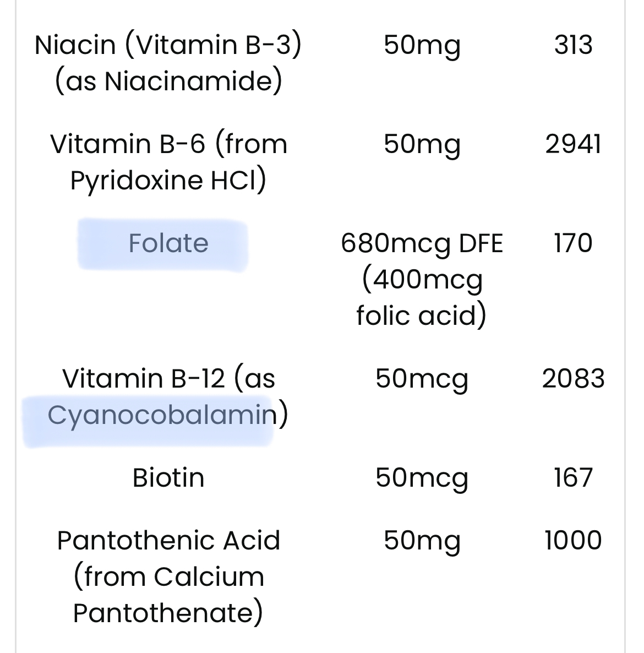Select the 50mcg Biotin amount
Screen dimensions: 644x653
coord(422,479)
